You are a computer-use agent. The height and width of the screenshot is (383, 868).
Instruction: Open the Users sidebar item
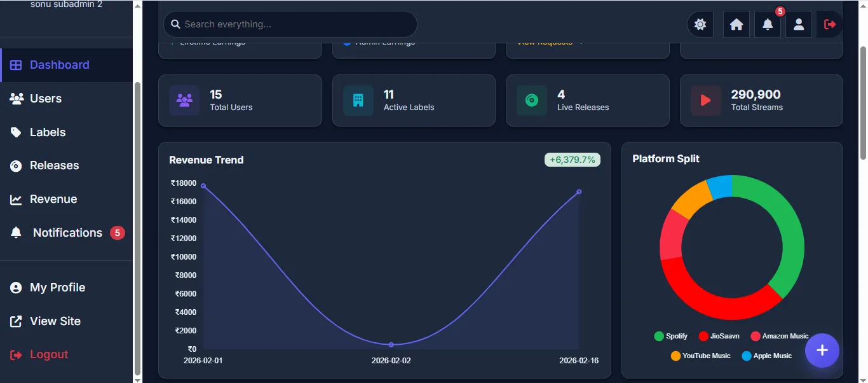coord(66,99)
